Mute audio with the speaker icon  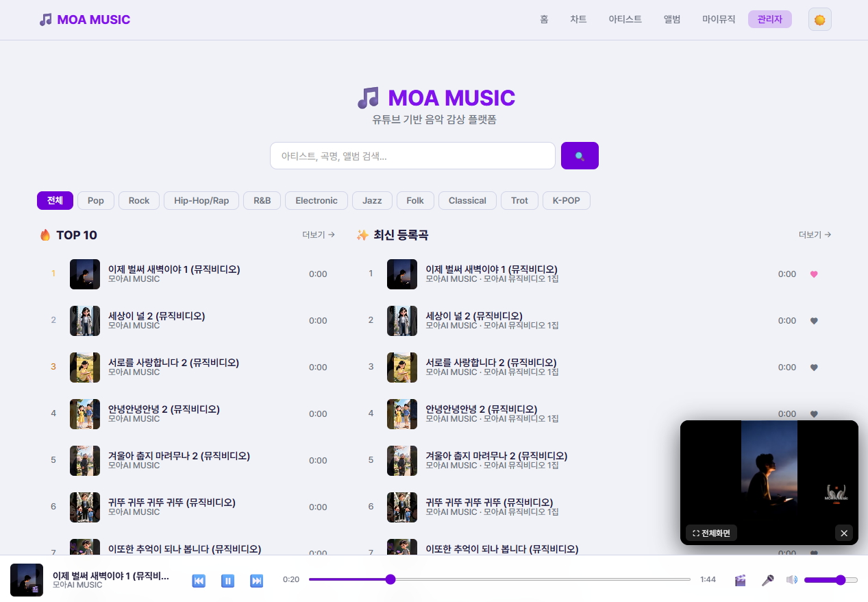point(792,580)
